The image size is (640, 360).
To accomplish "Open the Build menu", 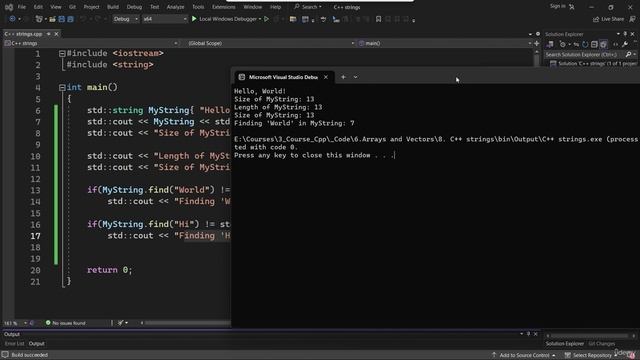I will click(x=113, y=7).
